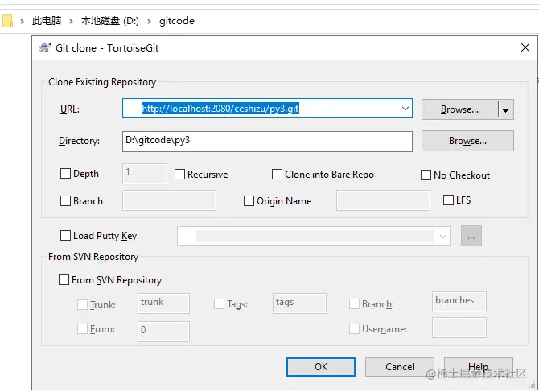Check Load Putty Key option

pos(65,236)
